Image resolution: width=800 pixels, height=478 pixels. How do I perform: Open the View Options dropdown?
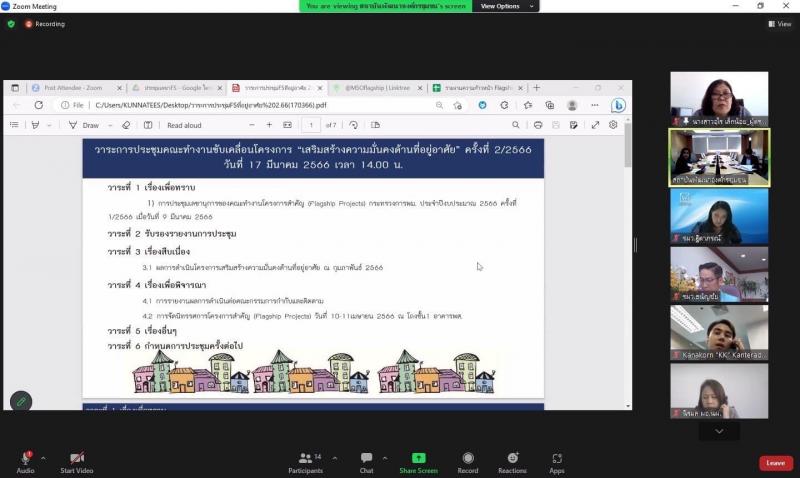(x=506, y=6)
